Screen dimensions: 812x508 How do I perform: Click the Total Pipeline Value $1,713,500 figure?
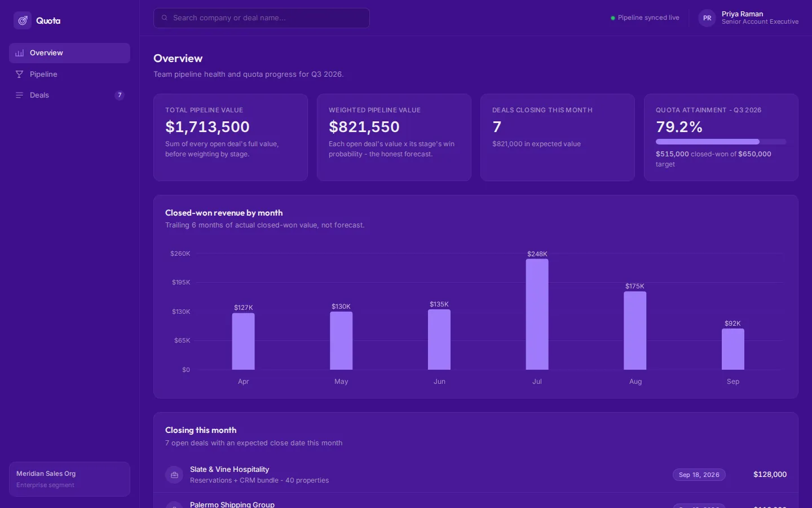[208, 127]
